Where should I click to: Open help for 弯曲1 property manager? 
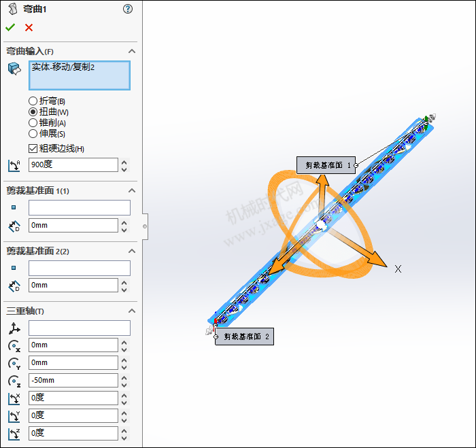click(x=128, y=9)
